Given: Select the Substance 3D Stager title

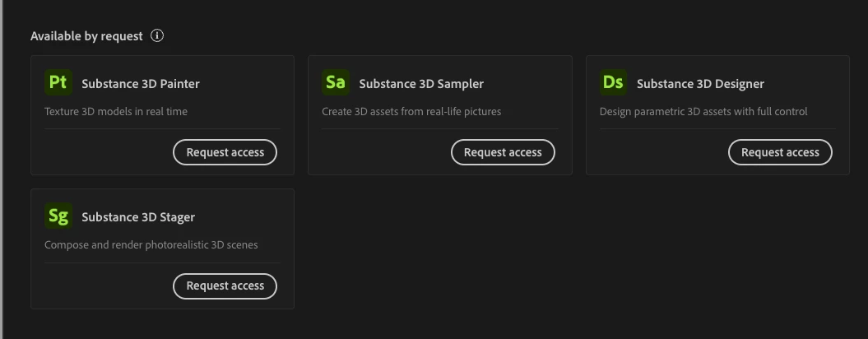Looking at the screenshot, I should [x=138, y=217].
